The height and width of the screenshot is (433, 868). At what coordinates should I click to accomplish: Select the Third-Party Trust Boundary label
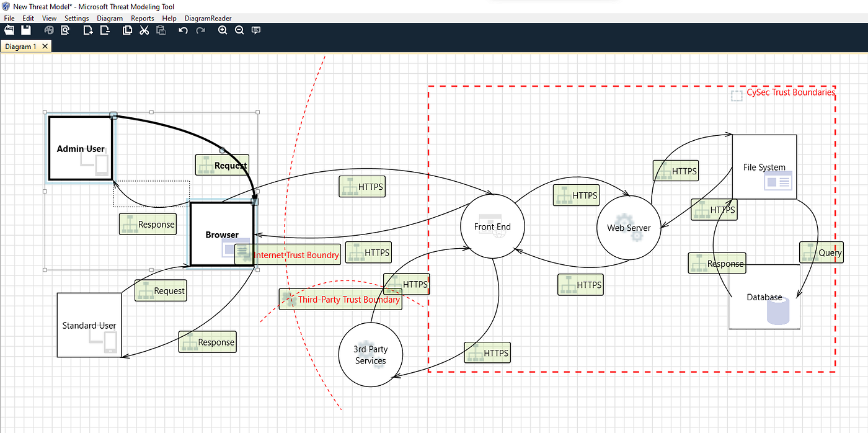tap(349, 299)
